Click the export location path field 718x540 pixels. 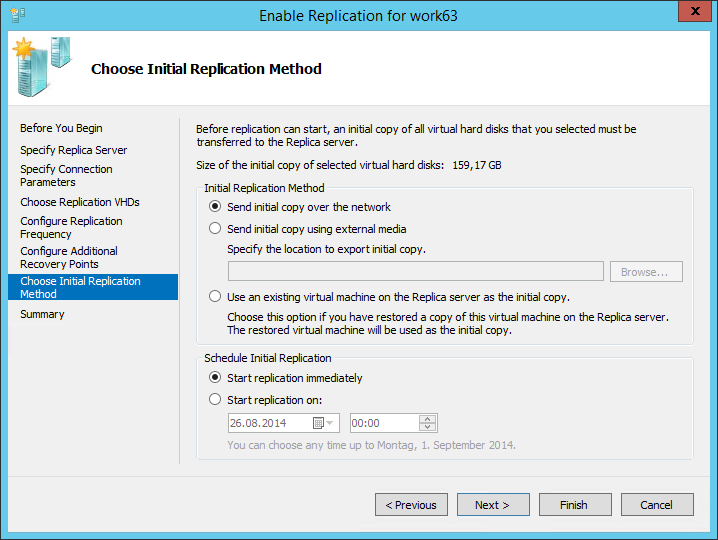416,272
